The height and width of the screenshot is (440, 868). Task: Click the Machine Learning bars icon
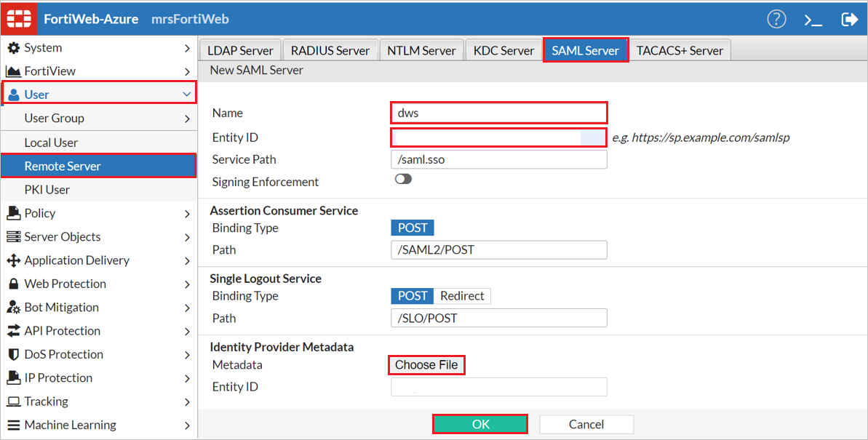point(13,425)
